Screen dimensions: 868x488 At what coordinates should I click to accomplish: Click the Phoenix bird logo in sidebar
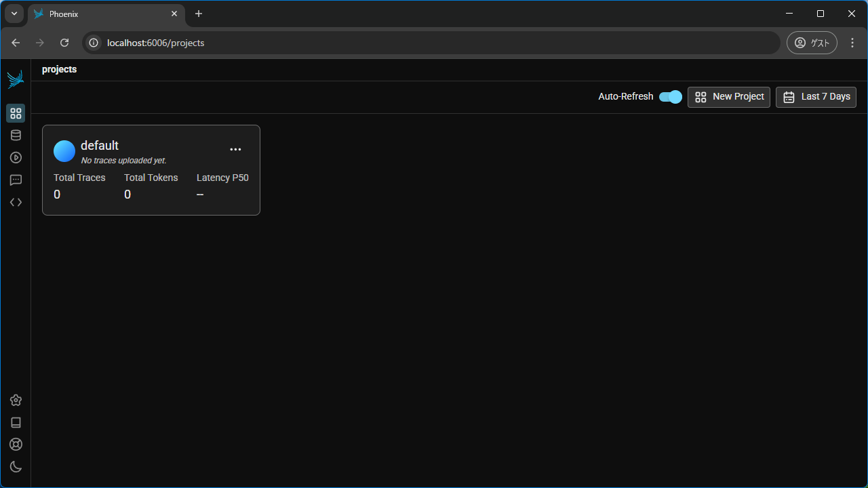tap(16, 79)
